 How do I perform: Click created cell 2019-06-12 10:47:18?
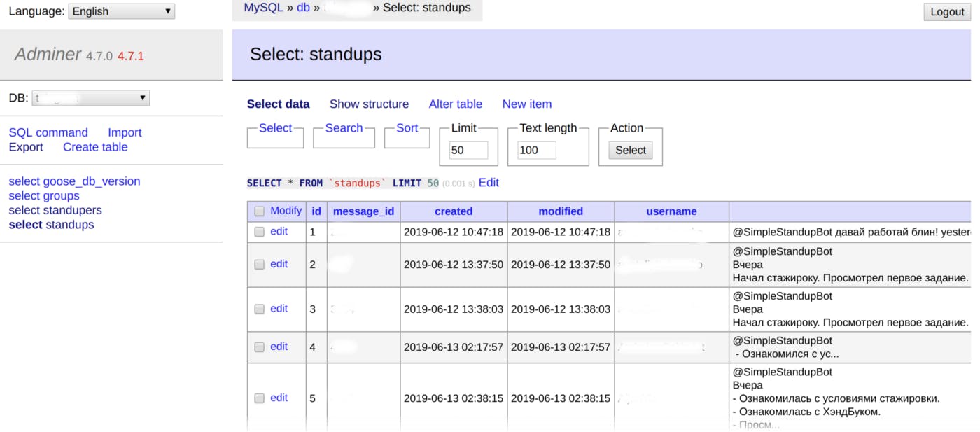(x=454, y=232)
